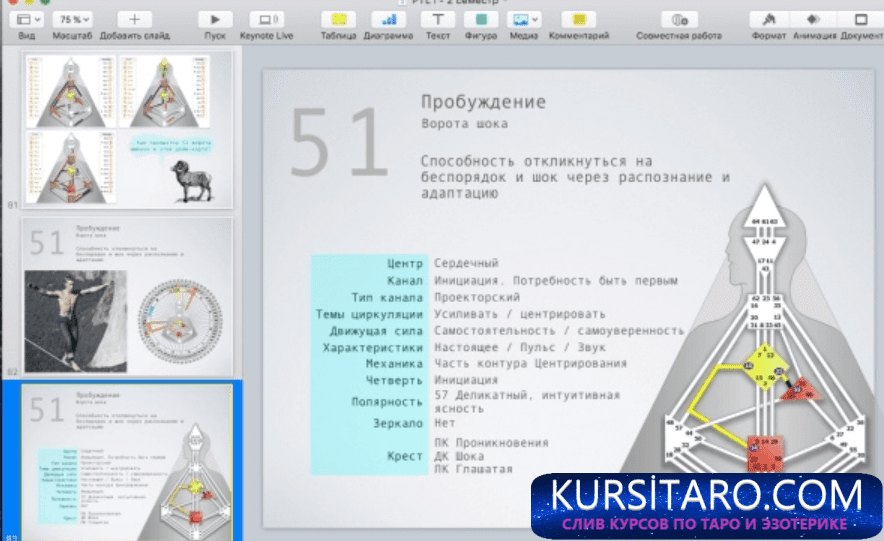Viewport: 884px width, 541px height.
Task: Open the Медиа dropdown menu
Action: [x=523, y=19]
